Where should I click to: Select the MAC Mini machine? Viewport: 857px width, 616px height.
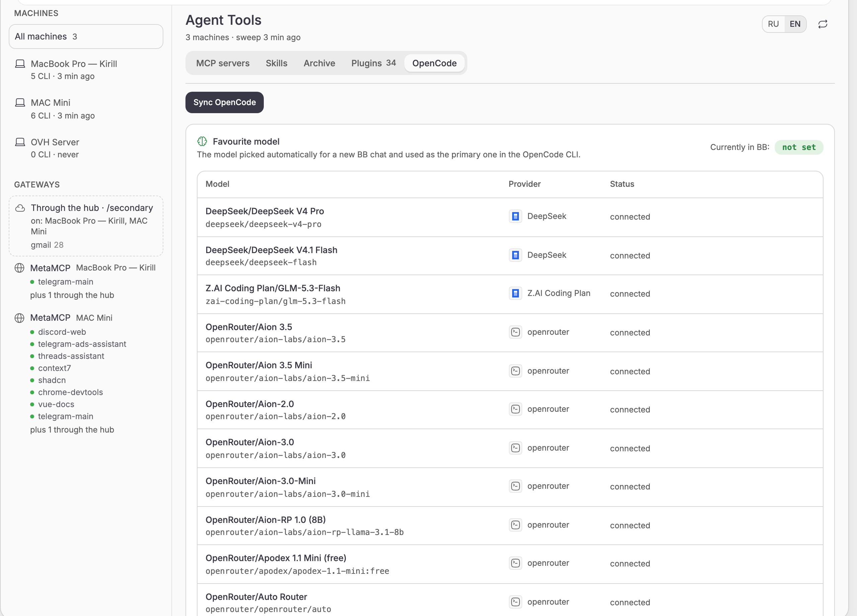pos(86,109)
